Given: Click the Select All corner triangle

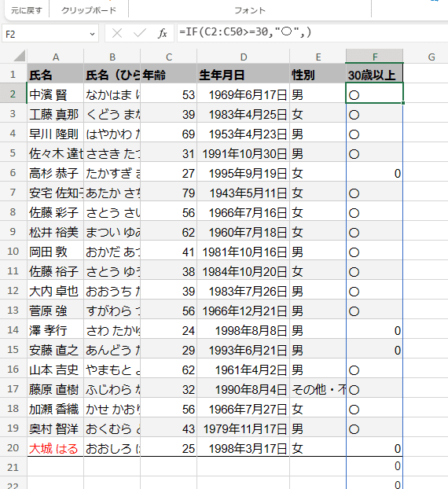Looking at the screenshot, I should [20, 57].
